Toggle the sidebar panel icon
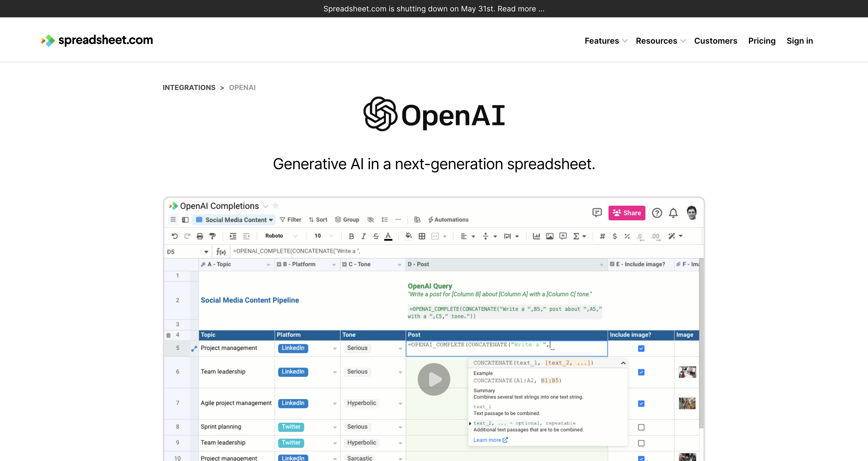868x461 pixels. 185,220
